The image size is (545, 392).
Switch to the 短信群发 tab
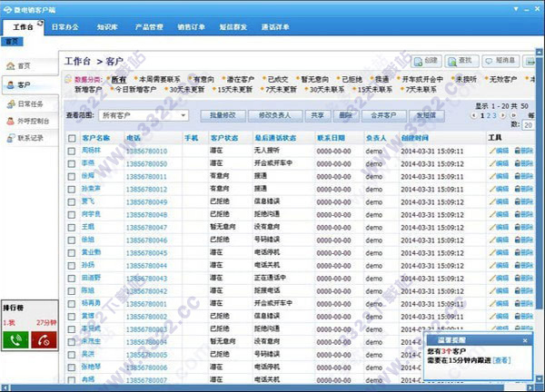(x=233, y=26)
